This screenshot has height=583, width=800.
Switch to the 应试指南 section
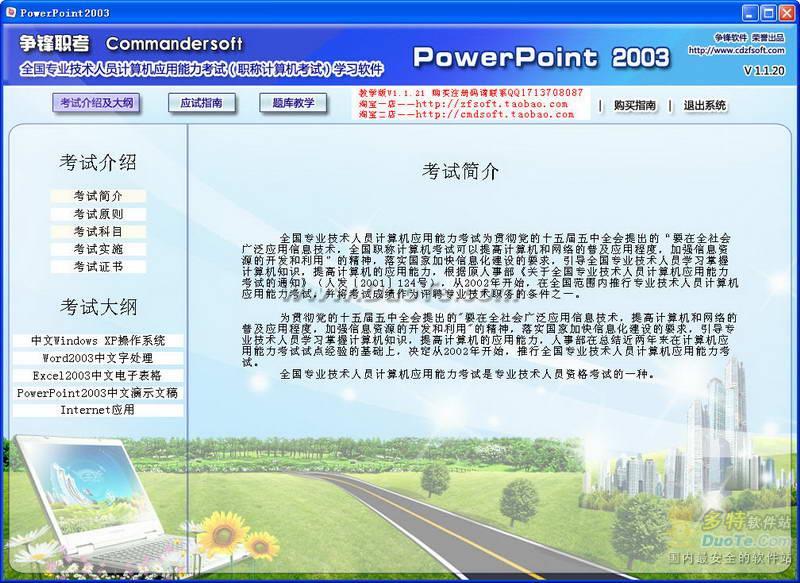tap(202, 103)
